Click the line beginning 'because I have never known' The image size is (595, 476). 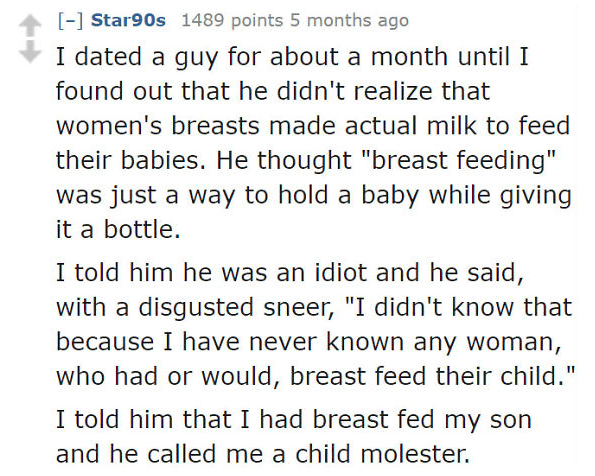309,342
